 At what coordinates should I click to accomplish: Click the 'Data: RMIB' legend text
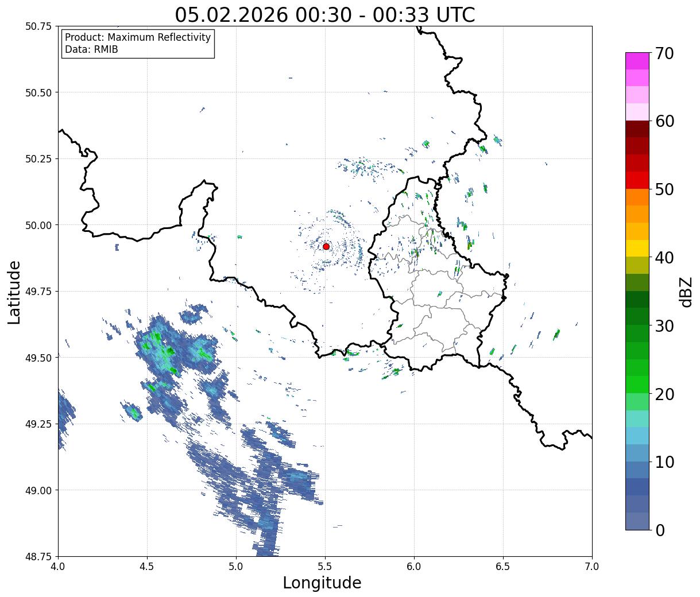(x=91, y=50)
